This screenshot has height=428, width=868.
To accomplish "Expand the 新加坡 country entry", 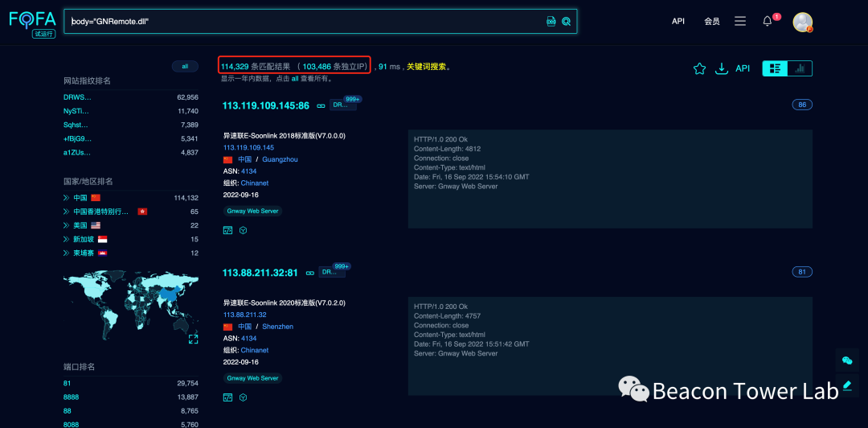I will click(x=67, y=239).
